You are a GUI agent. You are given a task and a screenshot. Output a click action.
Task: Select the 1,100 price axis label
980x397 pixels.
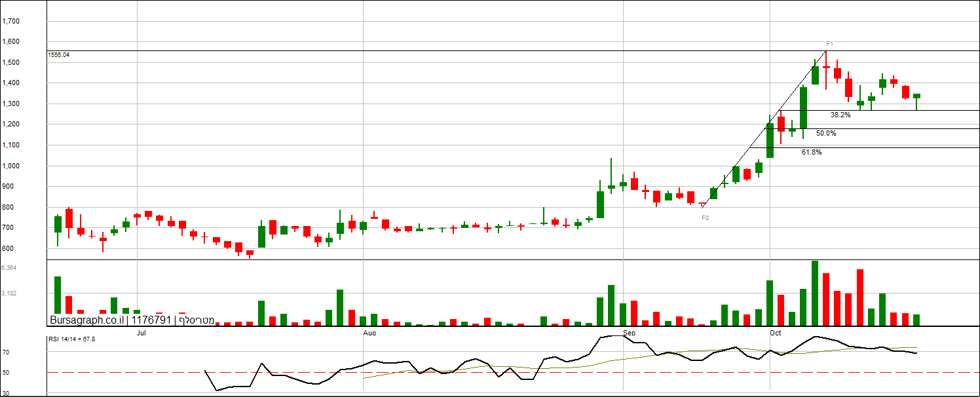11,145
